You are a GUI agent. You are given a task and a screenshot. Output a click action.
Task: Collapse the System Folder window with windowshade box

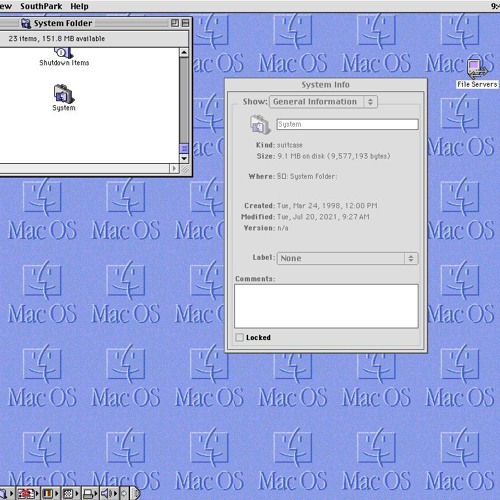pos(185,23)
